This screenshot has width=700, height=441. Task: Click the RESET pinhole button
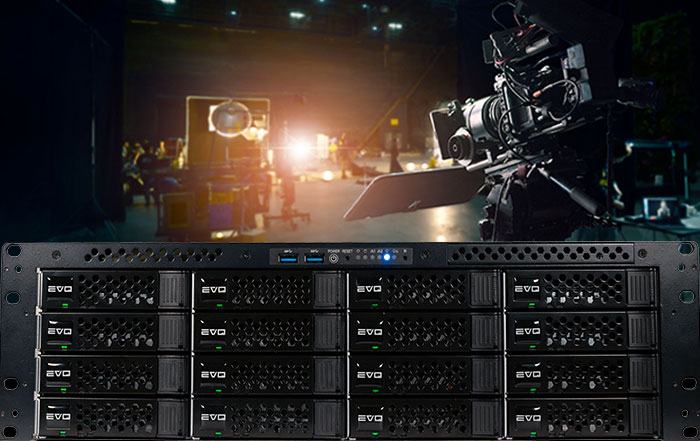pyautogui.click(x=347, y=258)
